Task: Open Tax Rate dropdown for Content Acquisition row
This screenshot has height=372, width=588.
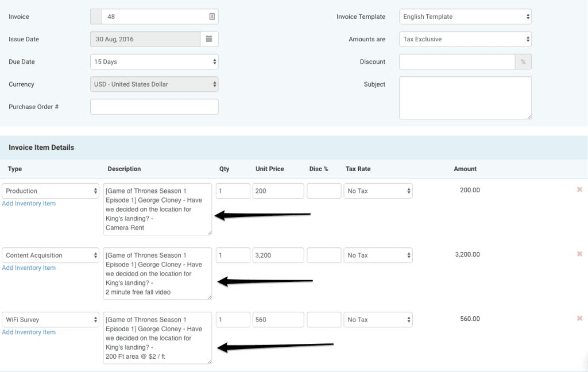Action: (378, 254)
